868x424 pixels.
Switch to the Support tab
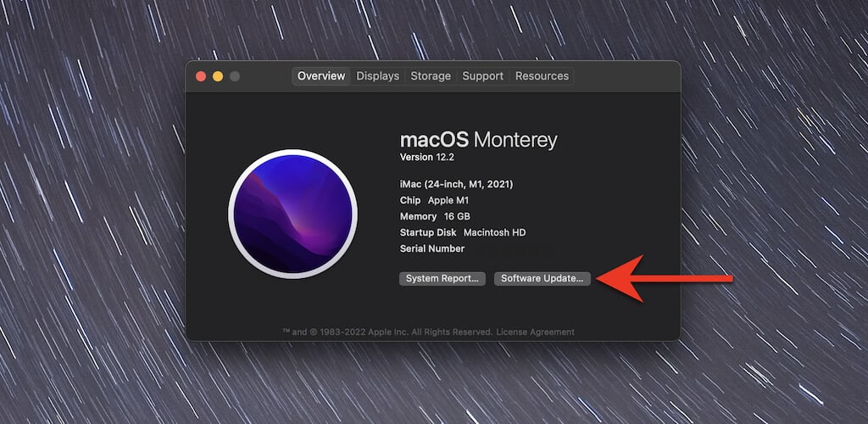coord(482,76)
